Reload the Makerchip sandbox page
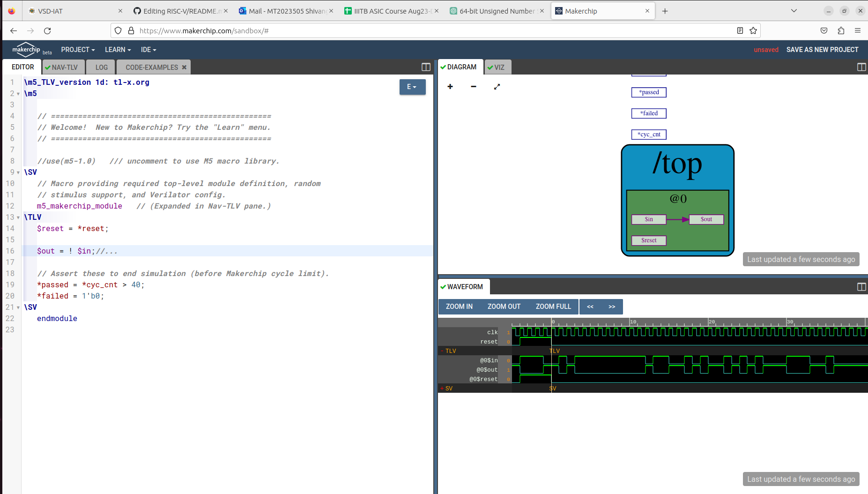Screen dimensions: 868x494 click(x=47, y=30)
